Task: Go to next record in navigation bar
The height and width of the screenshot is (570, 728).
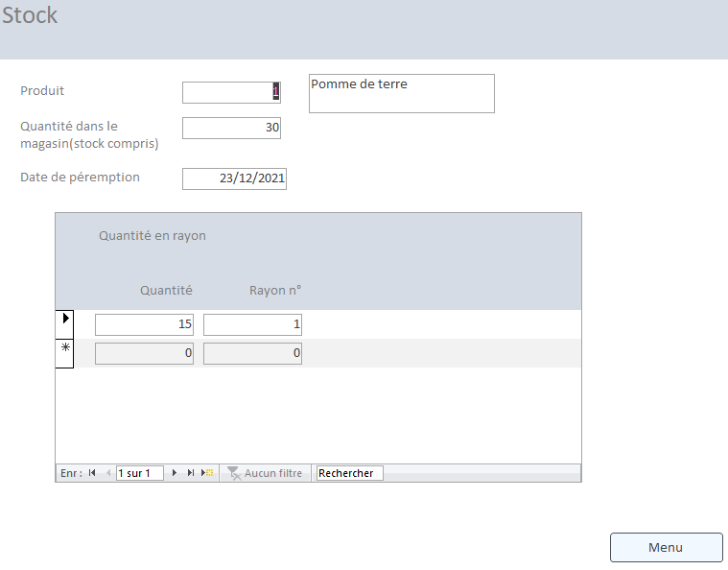Action: [x=175, y=473]
